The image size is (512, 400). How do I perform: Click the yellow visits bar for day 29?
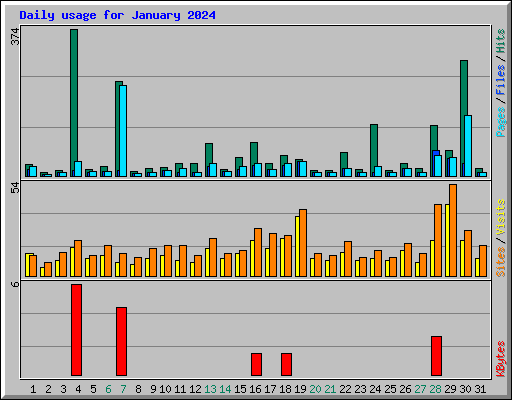(x=447, y=240)
